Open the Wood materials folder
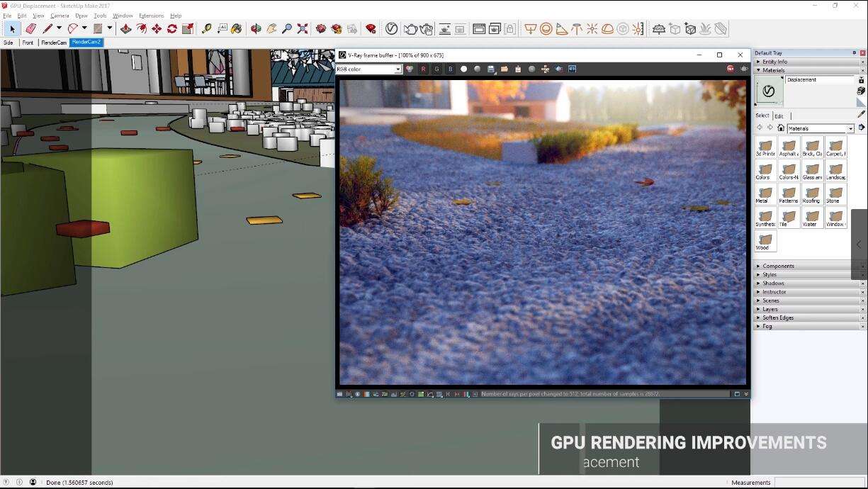 [x=765, y=241]
